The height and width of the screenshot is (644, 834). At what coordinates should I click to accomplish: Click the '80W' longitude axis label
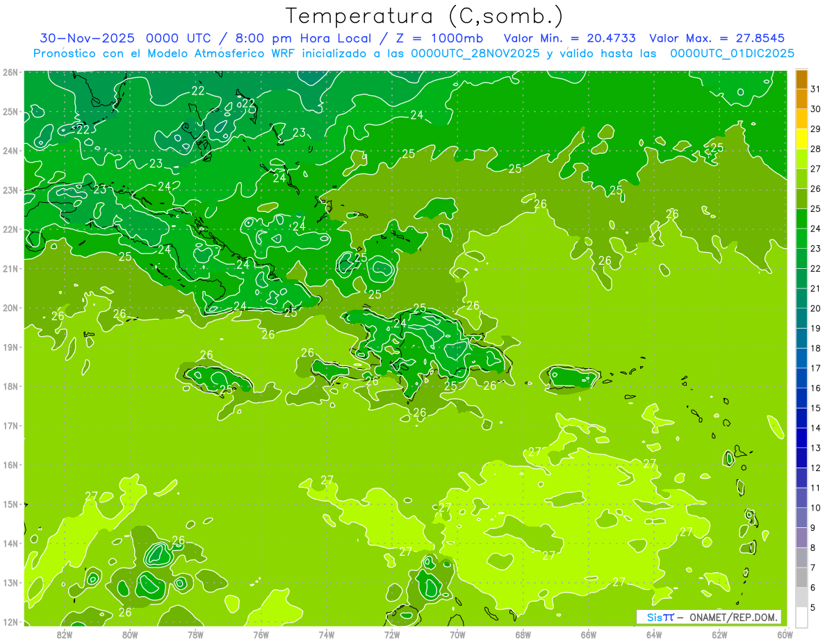coord(130,634)
